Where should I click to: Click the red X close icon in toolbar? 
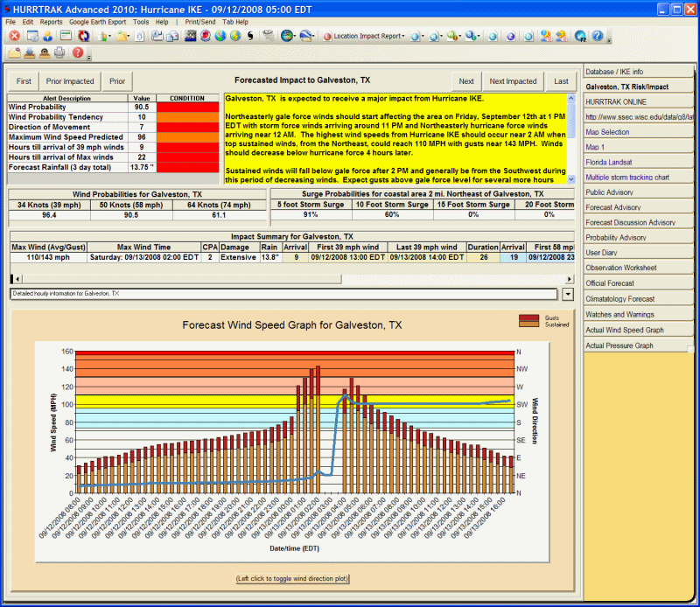15,37
